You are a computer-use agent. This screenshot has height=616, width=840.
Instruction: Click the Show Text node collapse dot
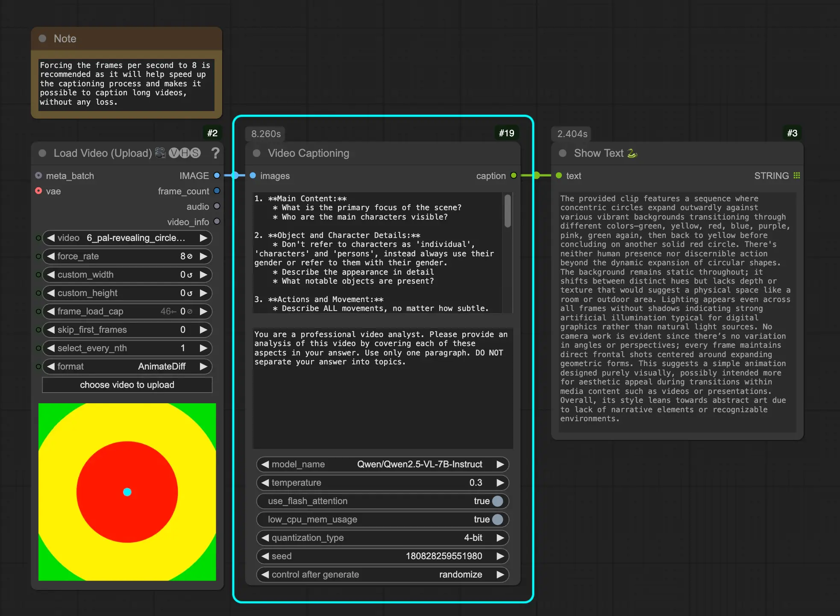tap(563, 153)
